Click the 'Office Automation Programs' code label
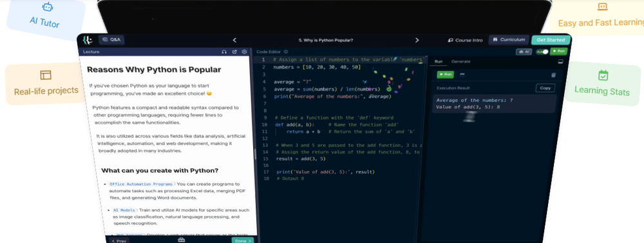The width and height of the screenshot is (644, 243). (x=141, y=184)
